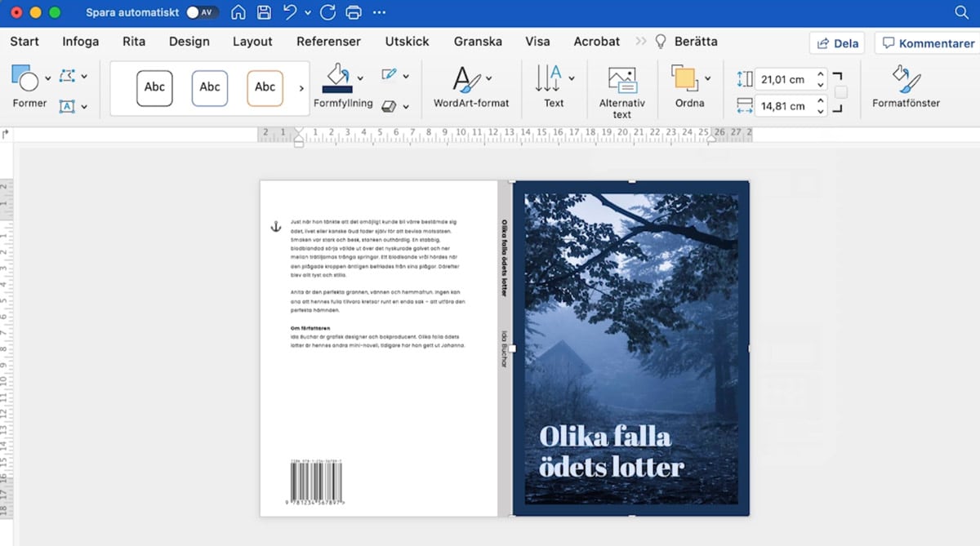Click the draw text box icon
980x546 pixels.
pos(68,106)
